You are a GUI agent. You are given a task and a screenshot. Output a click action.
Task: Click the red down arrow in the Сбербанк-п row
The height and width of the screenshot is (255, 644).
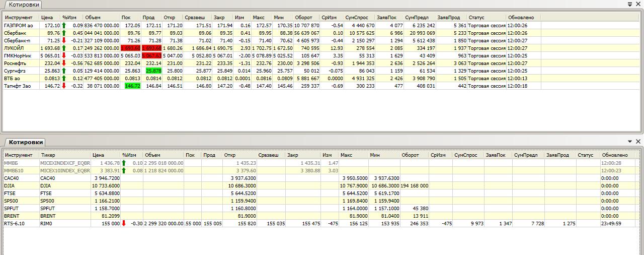64,40
